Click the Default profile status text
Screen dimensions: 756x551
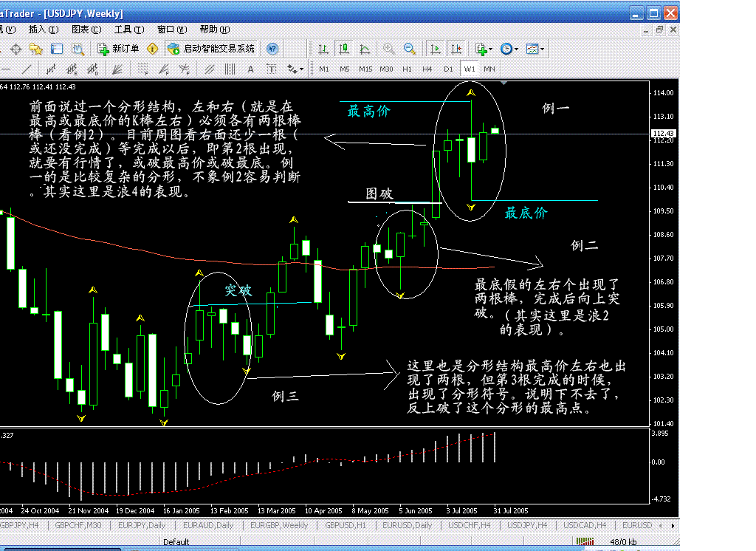[176, 542]
